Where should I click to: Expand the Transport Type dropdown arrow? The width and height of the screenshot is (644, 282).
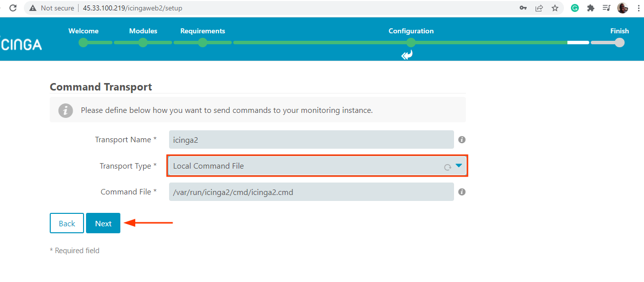[x=459, y=166]
